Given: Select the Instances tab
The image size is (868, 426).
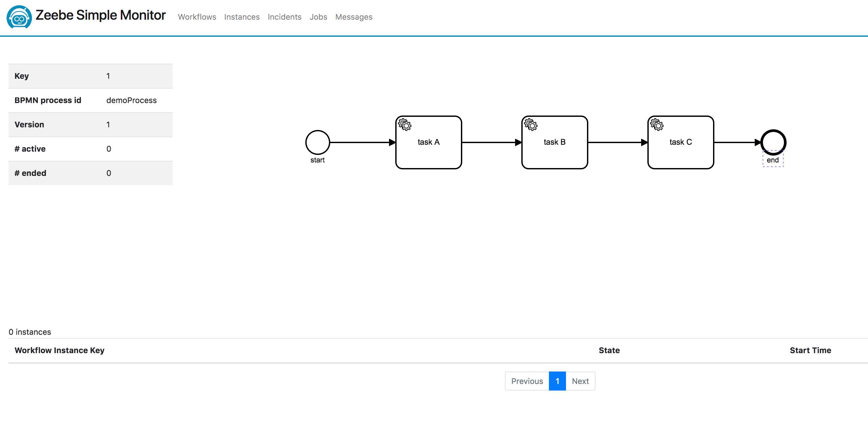Looking at the screenshot, I should 242,17.
